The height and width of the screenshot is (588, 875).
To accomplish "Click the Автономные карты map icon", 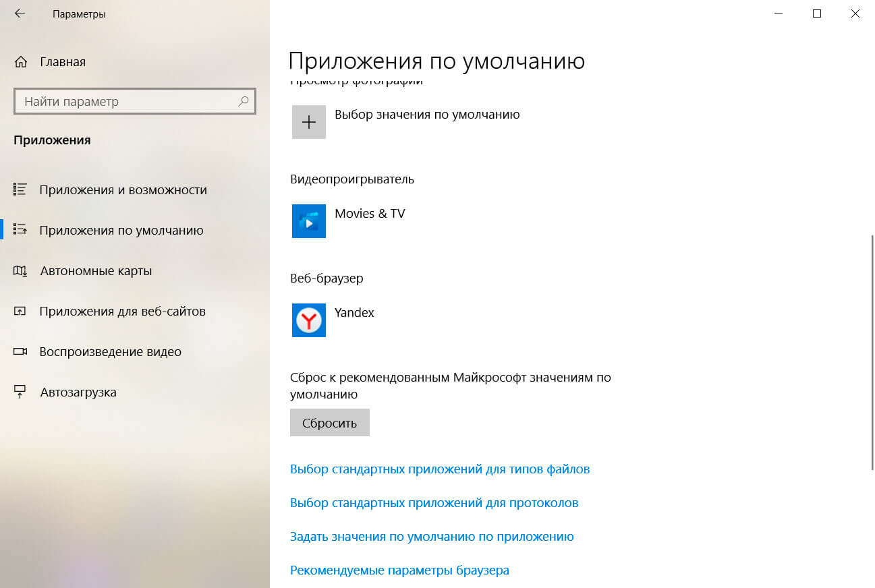I will coord(20,271).
